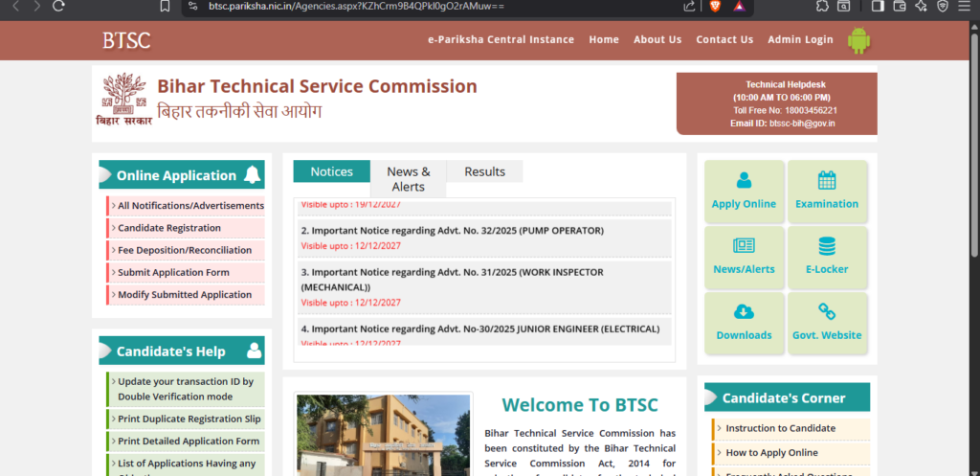The height and width of the screenshot is (476, 980).
Task: Open the E-Locker database tile
Action: pyautogui.click(x=827, y=257)
